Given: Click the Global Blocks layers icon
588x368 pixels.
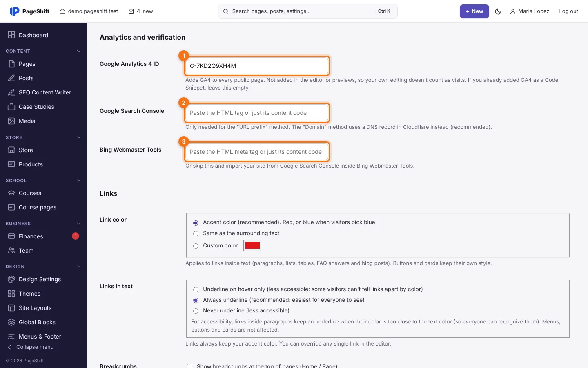Looking at the screenshot, I should [11, 322].
